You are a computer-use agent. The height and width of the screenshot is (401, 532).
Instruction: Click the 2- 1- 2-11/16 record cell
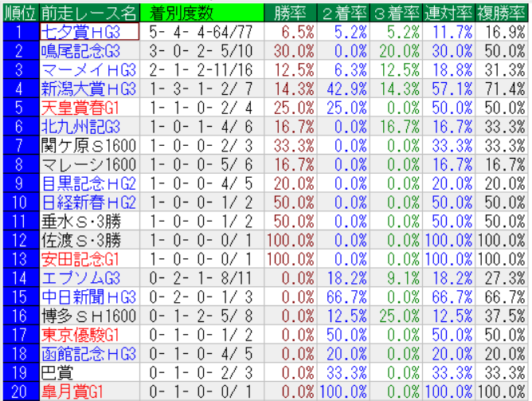click(x=201, y=69)
